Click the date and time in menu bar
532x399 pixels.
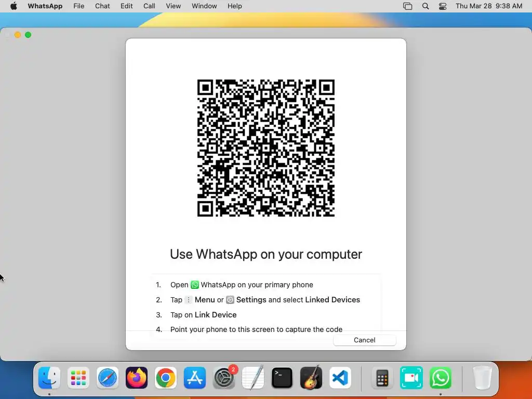click(x=489, y=6)
